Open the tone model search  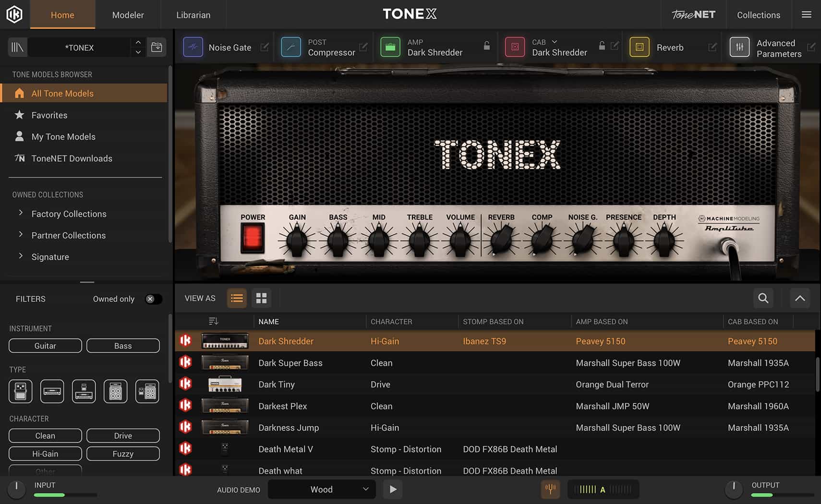click(763, 298)
